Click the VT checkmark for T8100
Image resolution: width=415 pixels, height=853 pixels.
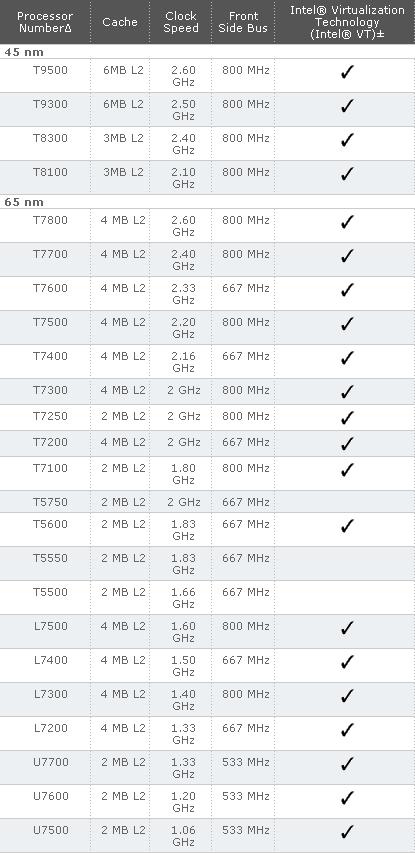click(x=347, y=174)
